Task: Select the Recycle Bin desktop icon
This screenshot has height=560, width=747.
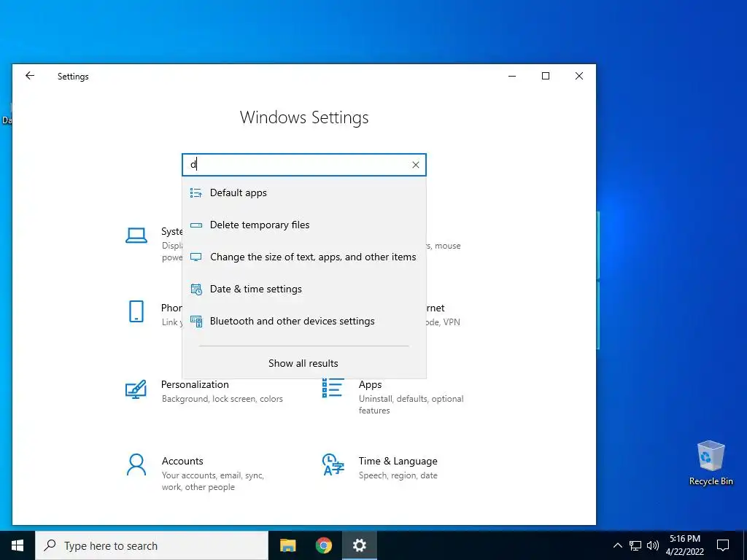Action: (x=711, y=463)
